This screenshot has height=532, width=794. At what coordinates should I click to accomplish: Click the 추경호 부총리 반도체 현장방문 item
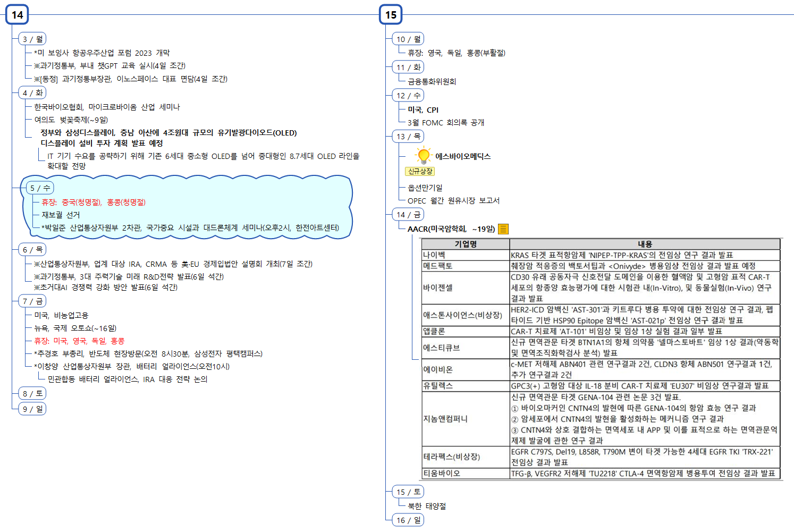coord(148,353)
